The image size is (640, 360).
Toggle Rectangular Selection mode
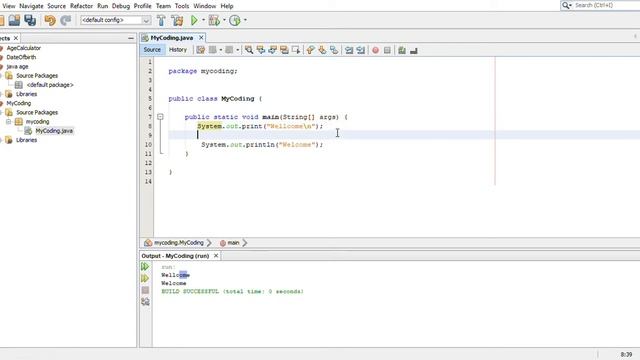pyautogui.click(x=296, y=50)
